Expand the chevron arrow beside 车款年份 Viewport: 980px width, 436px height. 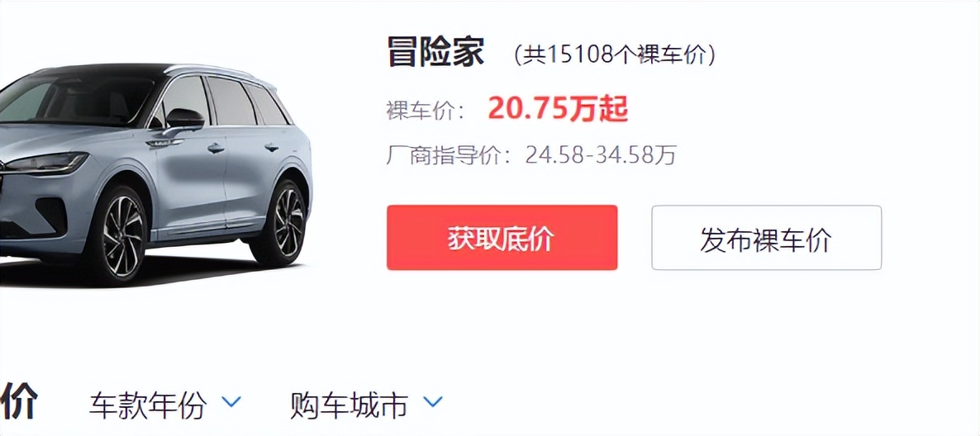(x=232, y=401)
